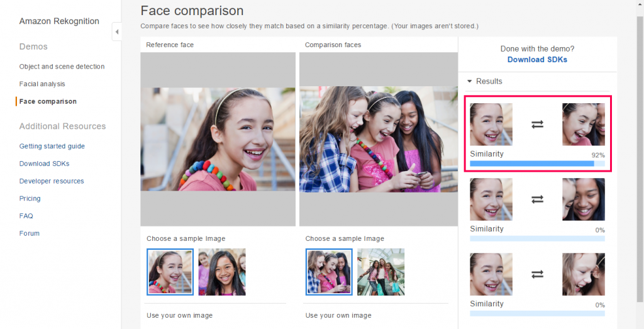This screenshot has width=644, height=329.
Task: Click Amazon Rekognition title in sidebar
Action: [x=59, y=21]
